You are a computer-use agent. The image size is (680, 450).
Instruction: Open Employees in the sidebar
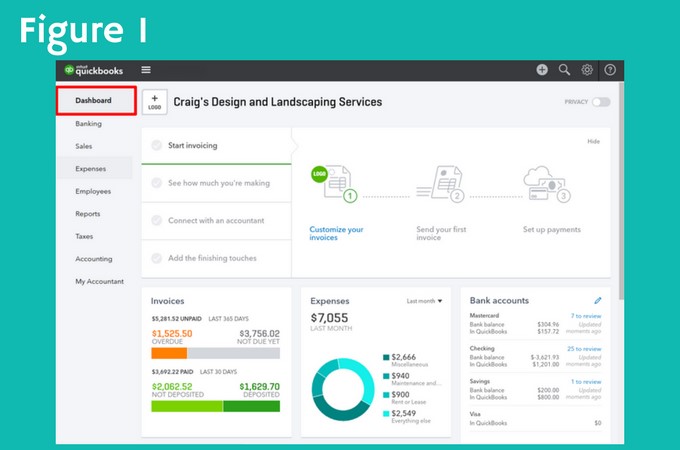point(93,191)
